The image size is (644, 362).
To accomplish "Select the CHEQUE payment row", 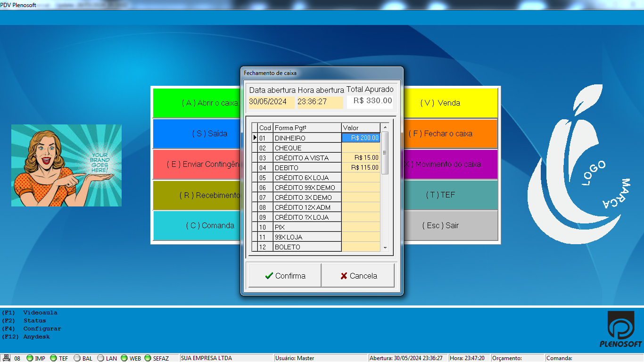I will 316,148.
